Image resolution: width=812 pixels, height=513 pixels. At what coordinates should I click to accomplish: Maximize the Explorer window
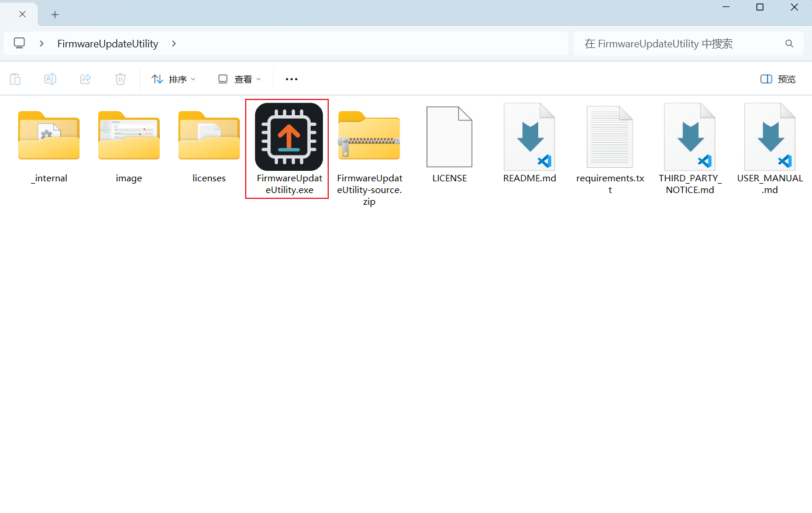pos(760,8)
